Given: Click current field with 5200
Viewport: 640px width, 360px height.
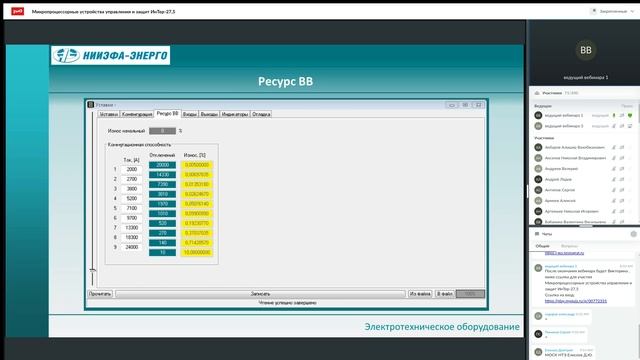Looking at the screenshot, I should click(131, 198).
